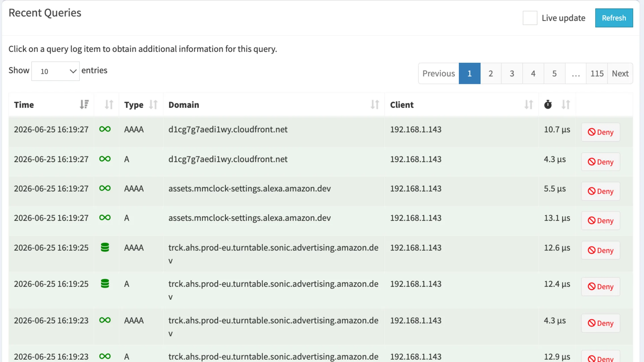644x362 pixels.
Task: Click the stopwatch reply time icon
Action: [548, 105]
